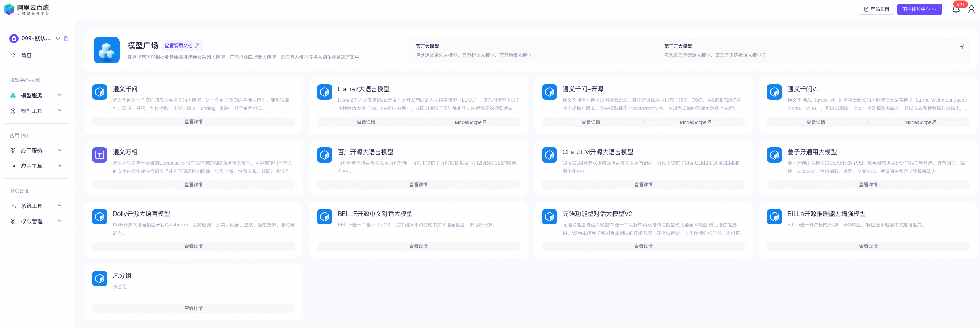The height and width of the screenshot is (328, 980).
Task: Click the 应用工具 sidebar icon
Action: coord(13,166)
